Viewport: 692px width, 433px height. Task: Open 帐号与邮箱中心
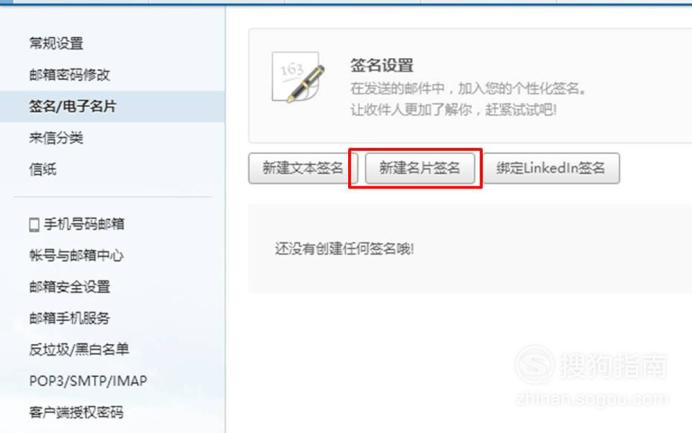(x=76, y=255)
